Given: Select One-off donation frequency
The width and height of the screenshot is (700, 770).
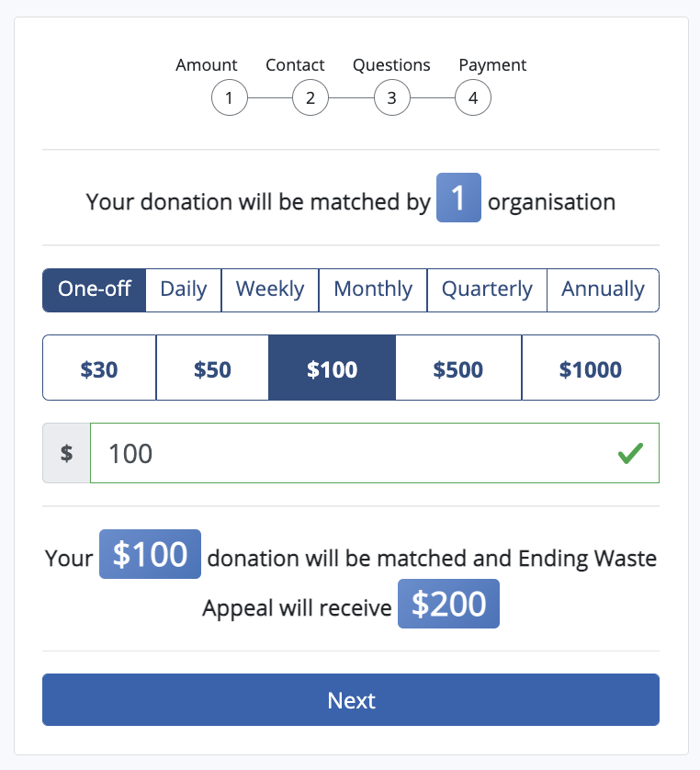Looking at the screenshot, I should coord(95,289).
